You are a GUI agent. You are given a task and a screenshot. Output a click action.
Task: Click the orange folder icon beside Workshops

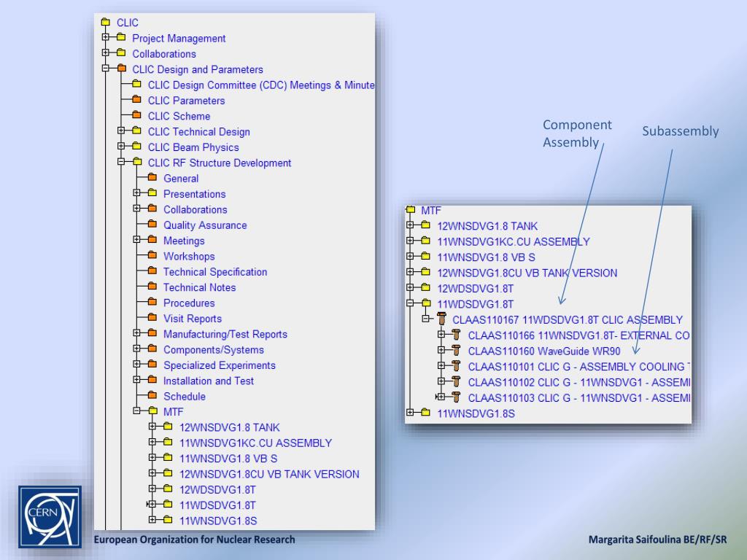(x=152, y=255)
